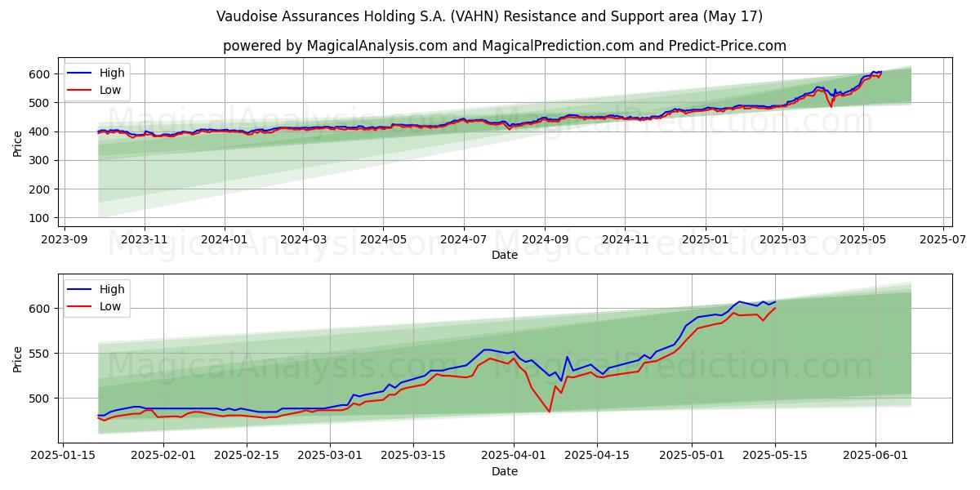The image size is (980, 490).
Task: Click the '2024-09' x-axis label
Action: click(x=545, y=239)
